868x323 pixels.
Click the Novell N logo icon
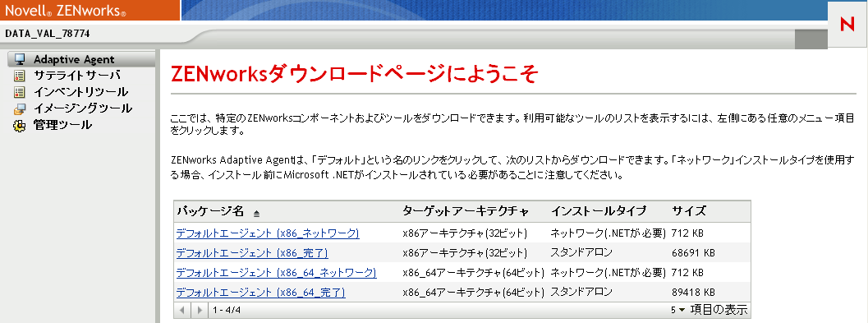[847, 25]
